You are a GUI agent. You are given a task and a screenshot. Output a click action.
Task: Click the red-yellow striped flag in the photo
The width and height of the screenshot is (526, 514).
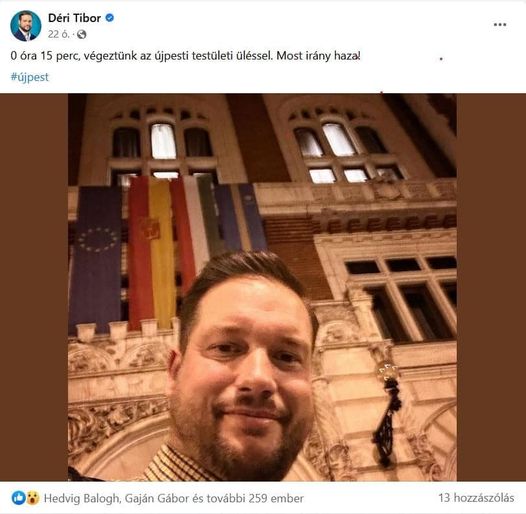click(153, 252)
